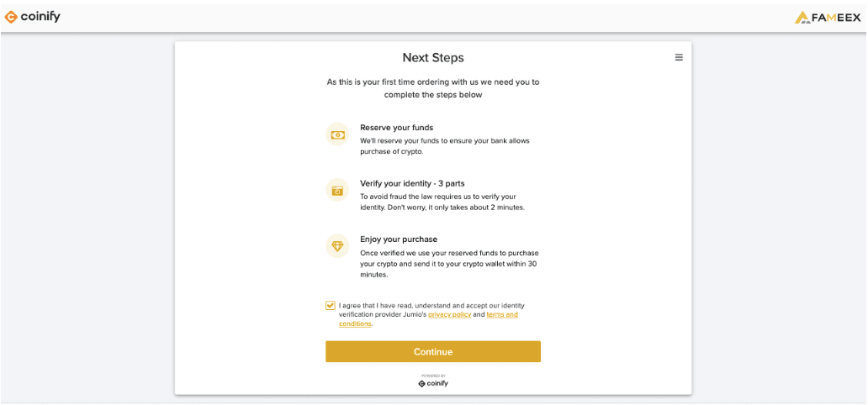Click the Coinify logo in card footer
The width and height of the screenshot is (868, 405).
point(433,383)
